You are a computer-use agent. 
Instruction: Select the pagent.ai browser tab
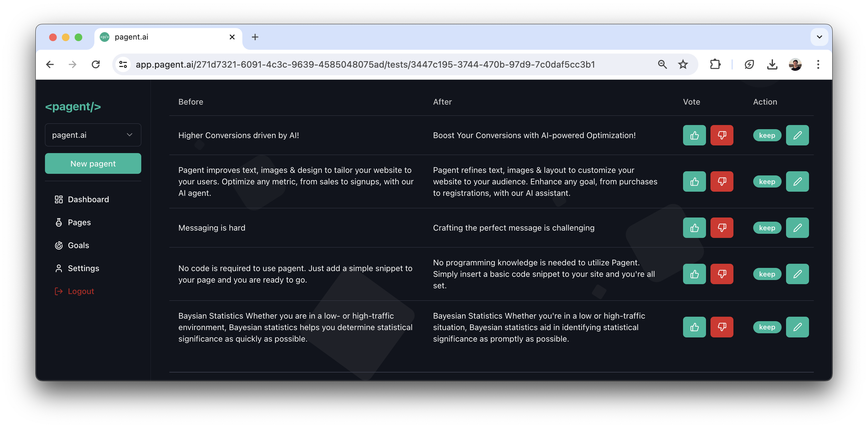168,37
